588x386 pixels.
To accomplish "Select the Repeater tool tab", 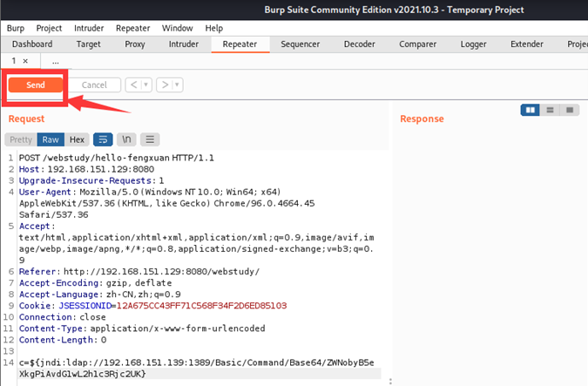I will coord(240,44).
